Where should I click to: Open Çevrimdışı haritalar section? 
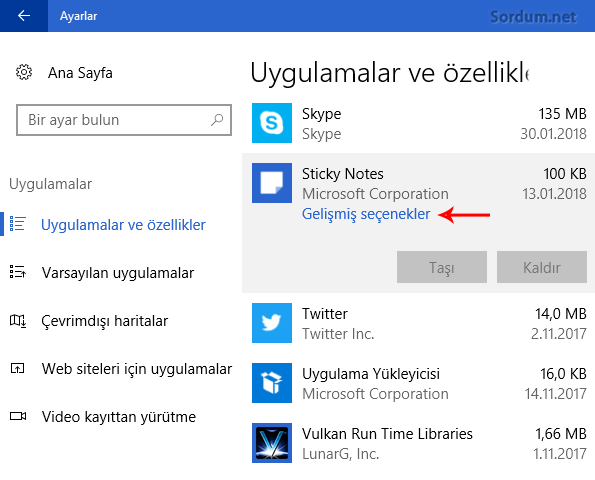(x=104, y=321)
